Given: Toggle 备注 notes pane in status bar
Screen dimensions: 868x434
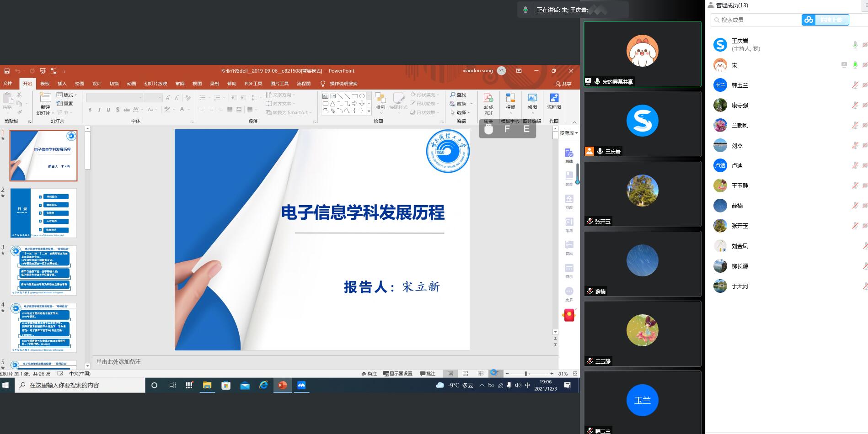Looking at the screenshot, I should 369,374.
